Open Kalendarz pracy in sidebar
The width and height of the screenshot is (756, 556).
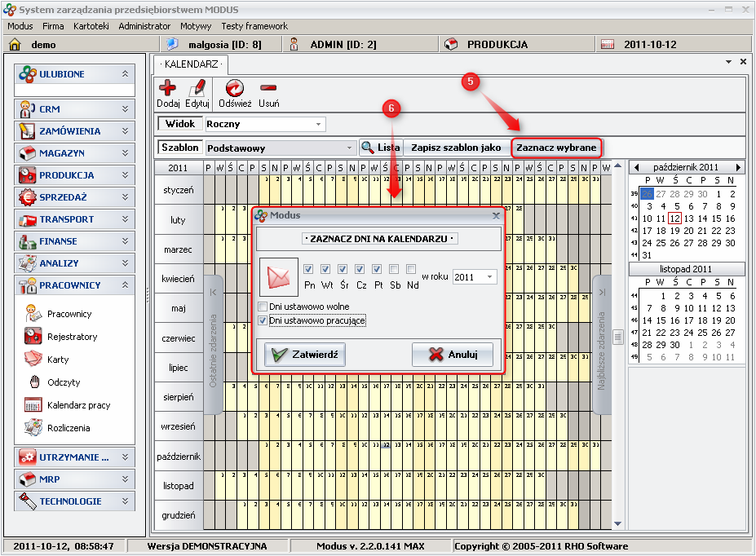point(78,405)
